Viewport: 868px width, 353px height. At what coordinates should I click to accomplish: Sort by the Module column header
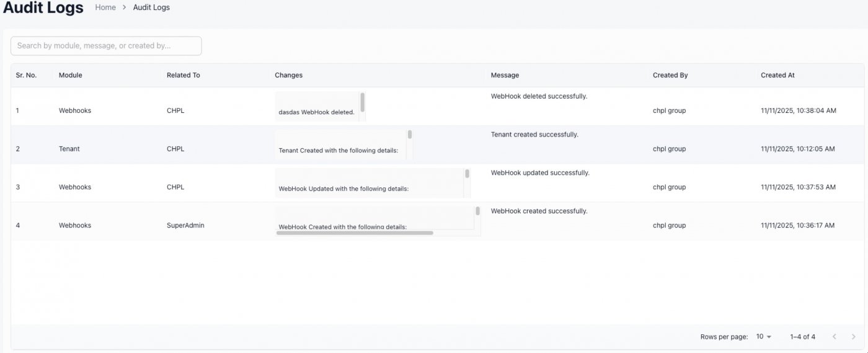(71, 75)
